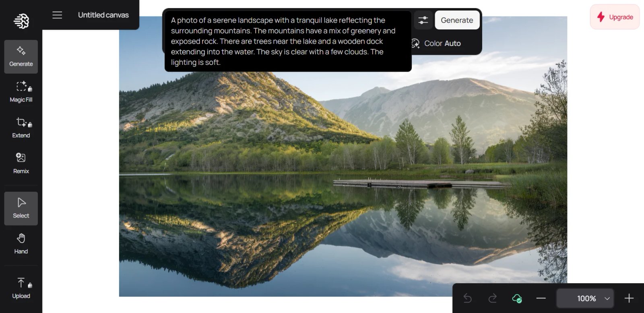Choose the Extend tool

21,128
